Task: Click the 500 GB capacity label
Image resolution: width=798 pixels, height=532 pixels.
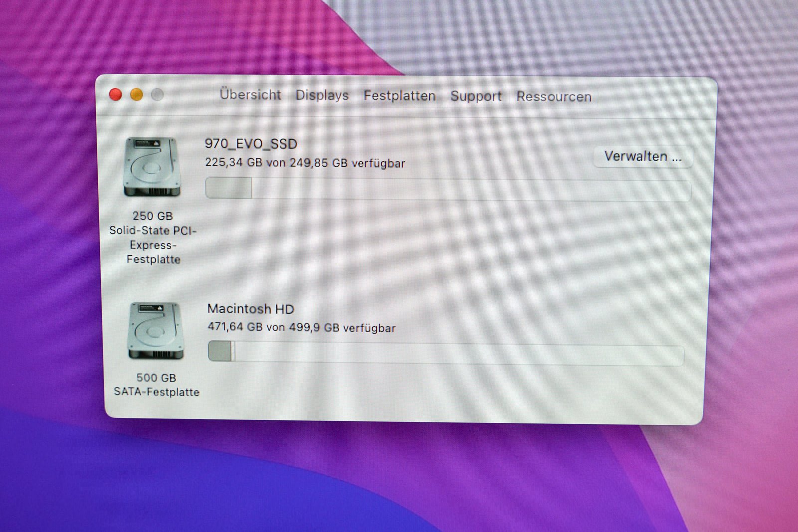Action: (x=156, y=378)
